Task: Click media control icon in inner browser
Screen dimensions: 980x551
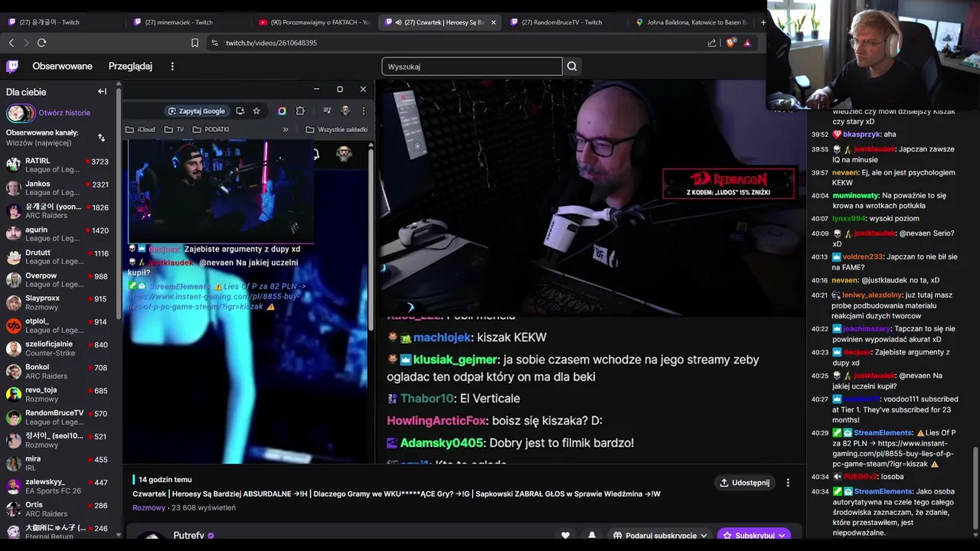Action: [327, 111]
